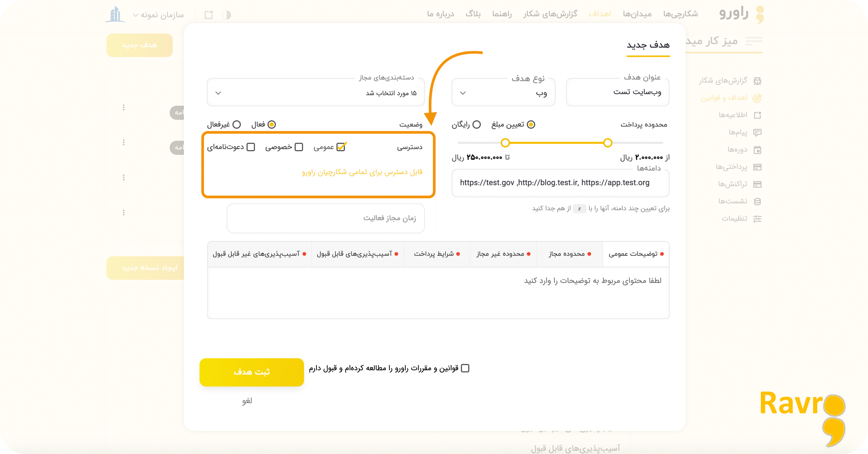Toggle the dark mode contrast icon
The image size is (868, 454).
(x=227, y=15)
